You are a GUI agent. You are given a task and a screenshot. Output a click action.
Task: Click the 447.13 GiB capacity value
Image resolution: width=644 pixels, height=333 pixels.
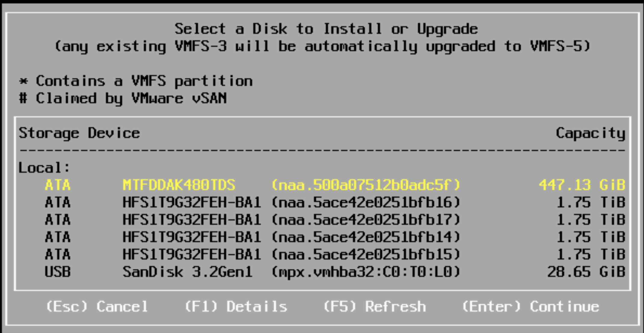(582, 185)
